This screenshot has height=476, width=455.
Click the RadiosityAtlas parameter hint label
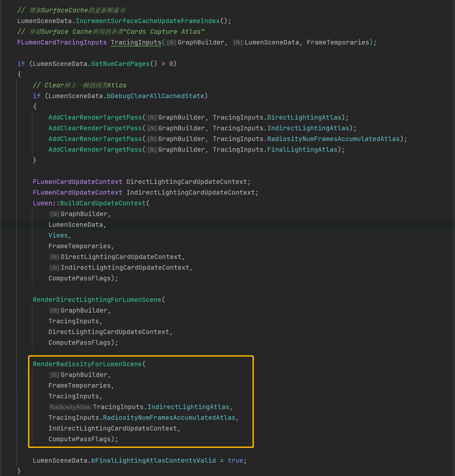71,407
